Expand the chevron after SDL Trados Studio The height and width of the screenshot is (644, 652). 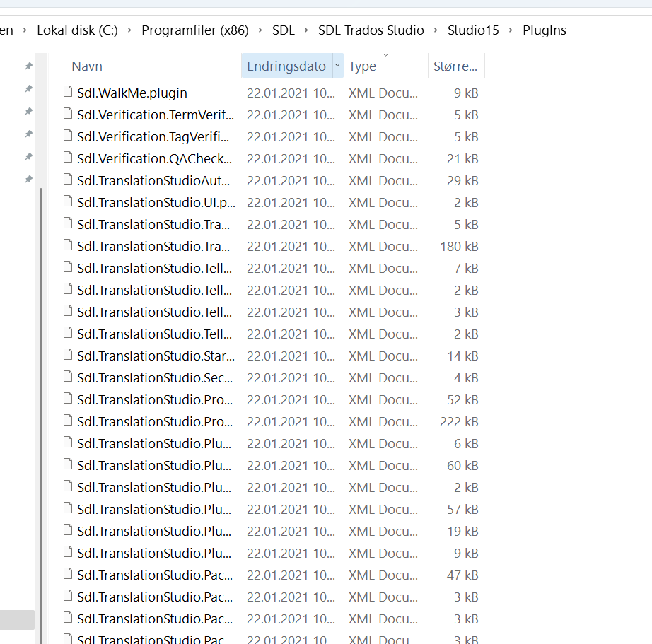(x=436, y=30)
